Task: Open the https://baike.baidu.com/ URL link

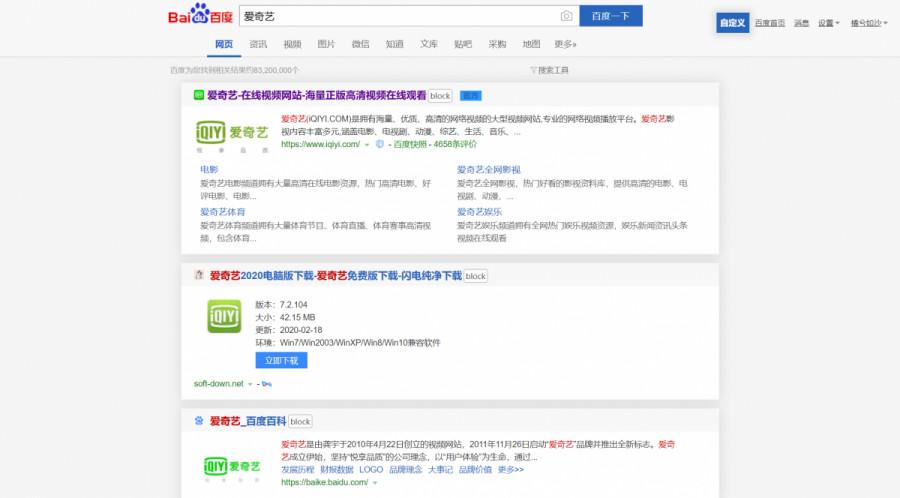Action: (x=324, y=483)
